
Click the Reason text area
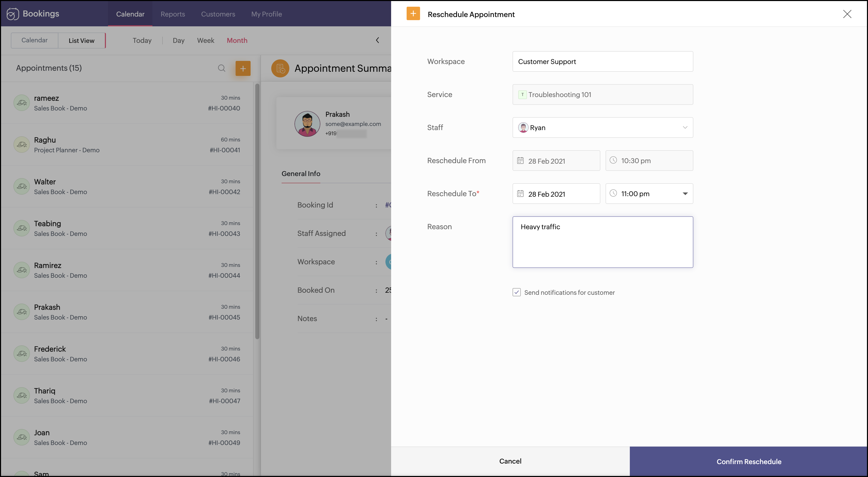tap(602, 242)
